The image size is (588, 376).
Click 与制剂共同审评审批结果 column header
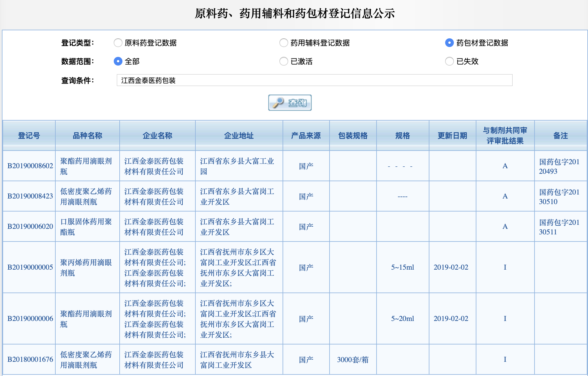[x=505, y=135]
